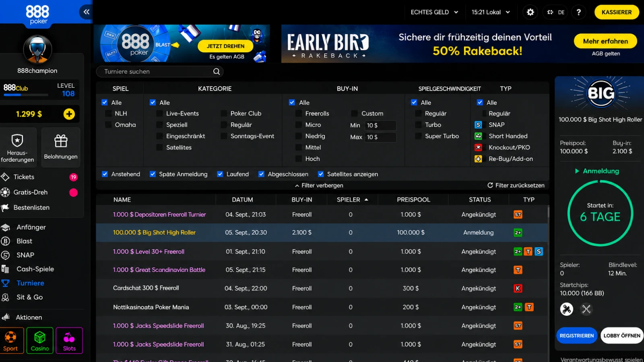This screenshot has width=644, height=362.
Task: Uncheck Satellites anzeigen checkbox
Action: click(x=321, y=174)
